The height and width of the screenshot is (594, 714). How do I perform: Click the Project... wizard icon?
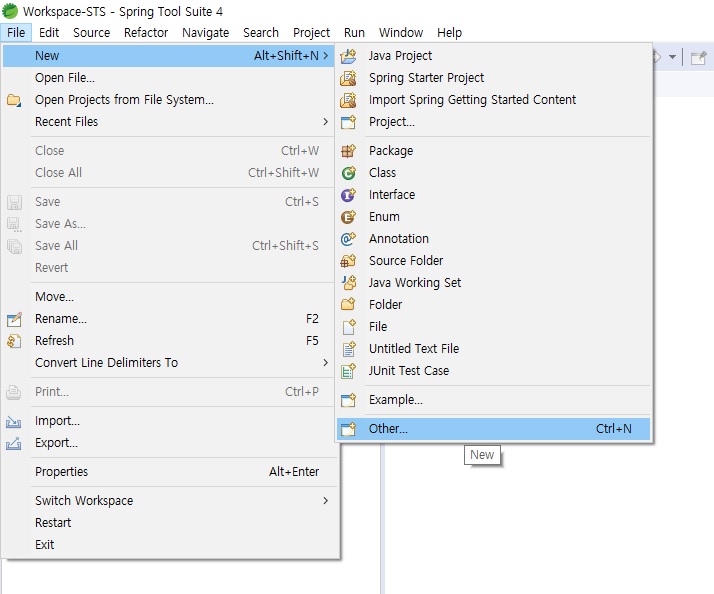click(348, 122)
